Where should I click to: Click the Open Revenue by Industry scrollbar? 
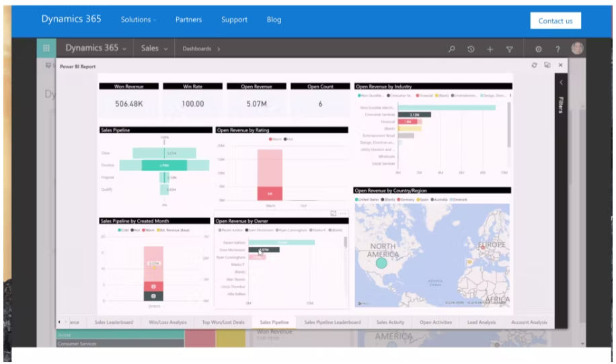point(509,125)
